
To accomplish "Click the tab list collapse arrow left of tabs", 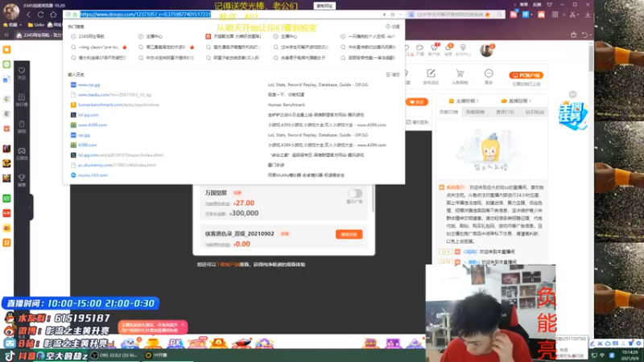I will (x=6, y=35).
